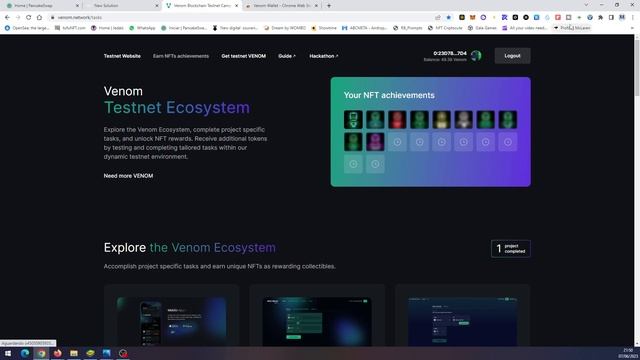This screenshot has height=360, width=640.
Task: Select the white/grey NFT achievement badge
Action: coord(463,120)
